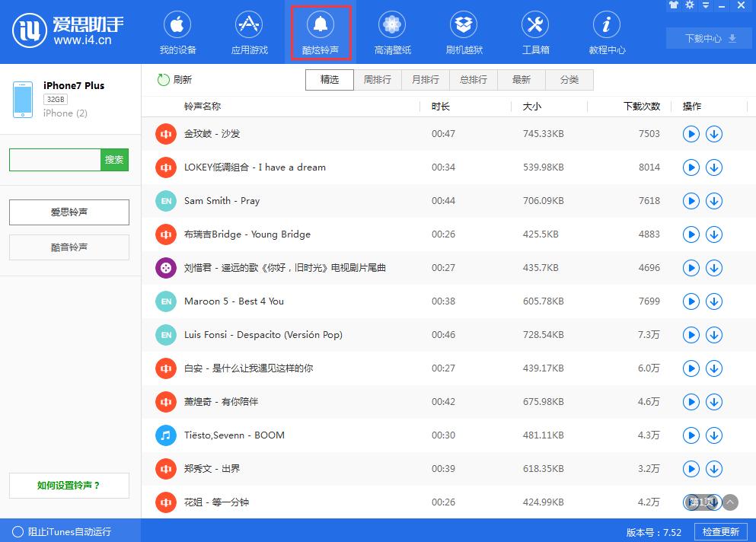Switch to the 最新 newest tab

(x=522, y=79)
